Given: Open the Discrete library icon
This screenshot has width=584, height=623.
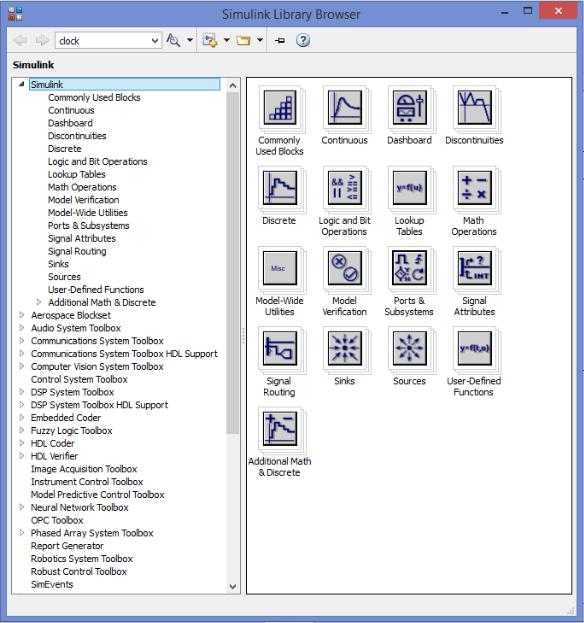Looking at the screenshot, I should (x=280, y=188).
